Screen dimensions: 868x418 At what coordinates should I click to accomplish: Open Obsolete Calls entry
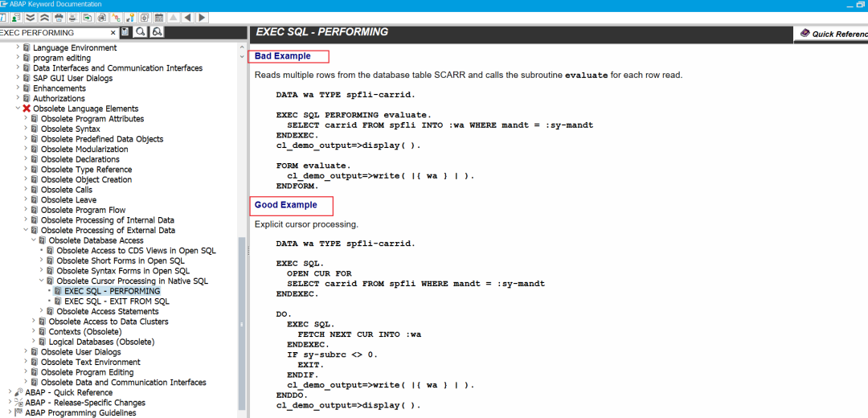[67, 190]
